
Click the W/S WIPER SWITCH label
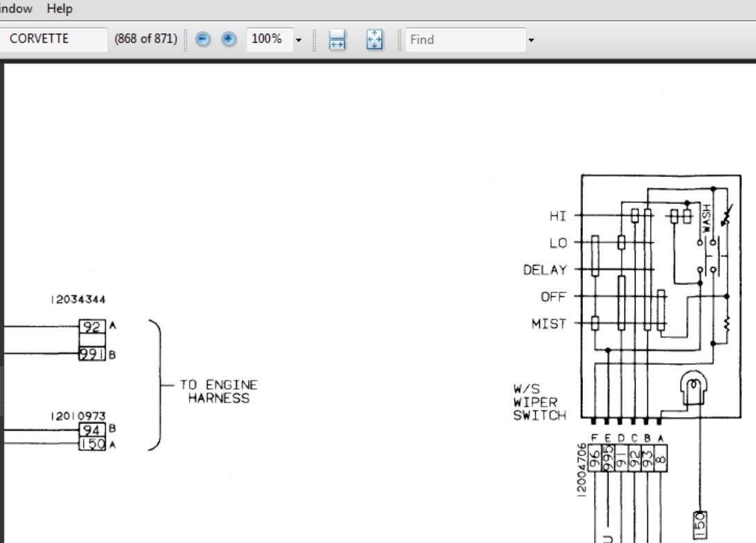point(539,402)
